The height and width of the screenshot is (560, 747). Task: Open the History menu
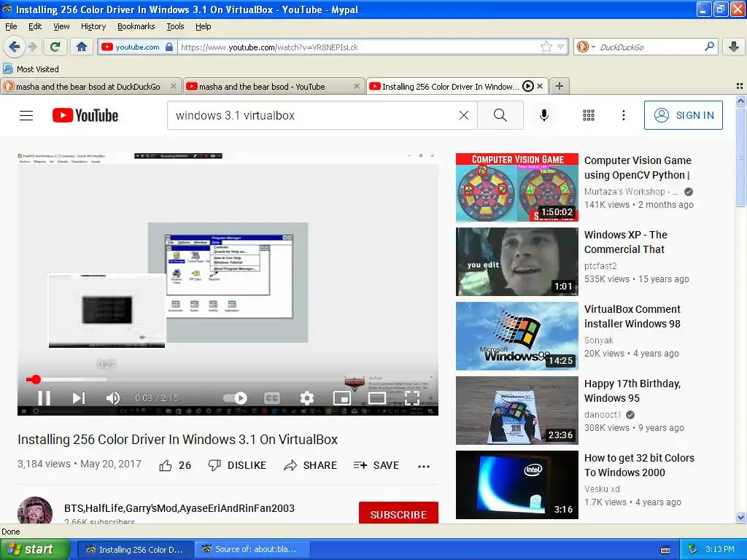(93, 26)
